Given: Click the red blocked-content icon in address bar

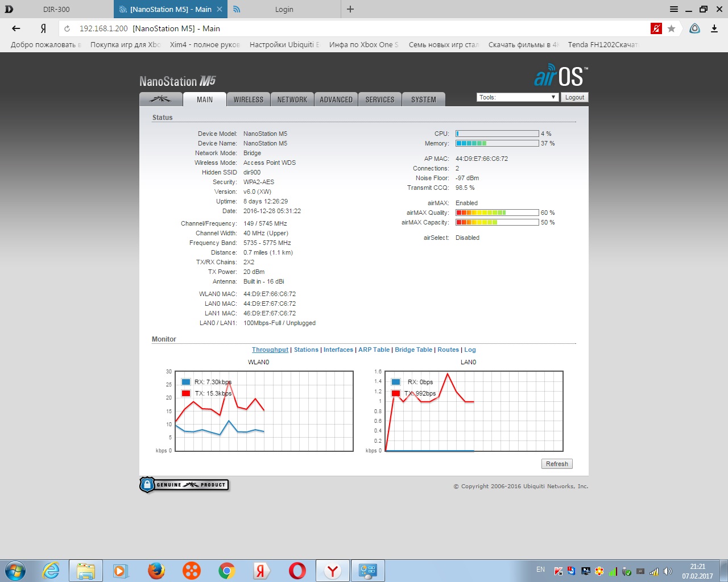Looking at the screenshot, I should click(656, 28).
